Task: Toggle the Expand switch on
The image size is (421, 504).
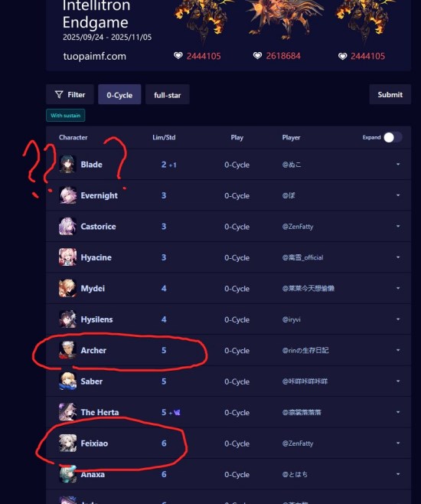Action: click(393, 138)
